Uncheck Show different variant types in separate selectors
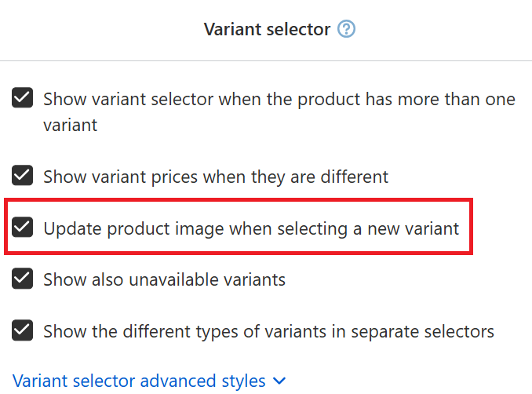The width and height of the screenshot is (532, 394). 23,330
